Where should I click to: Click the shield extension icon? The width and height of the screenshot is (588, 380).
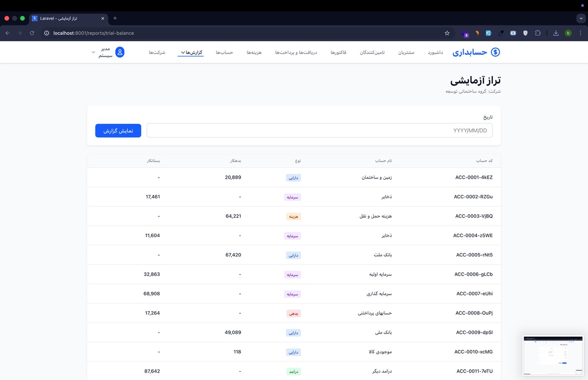coord(525,33)
